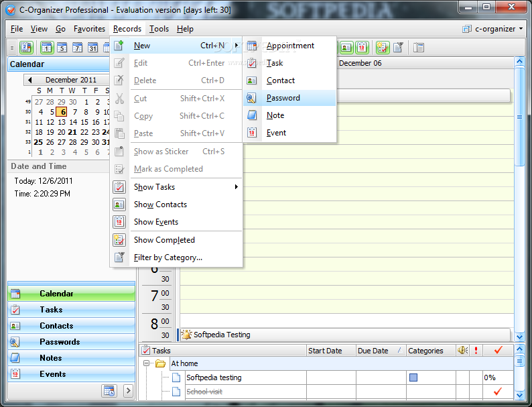Click the 0% progress cell for Softpedia testing
Screen dimensions: 532x407
pos(498,377)
